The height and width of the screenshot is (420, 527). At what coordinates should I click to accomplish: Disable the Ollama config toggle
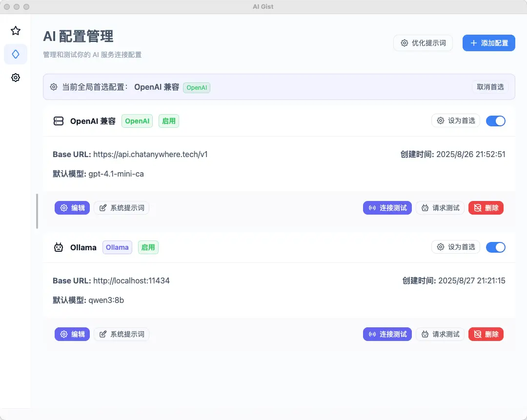click(x=496, y=247)
